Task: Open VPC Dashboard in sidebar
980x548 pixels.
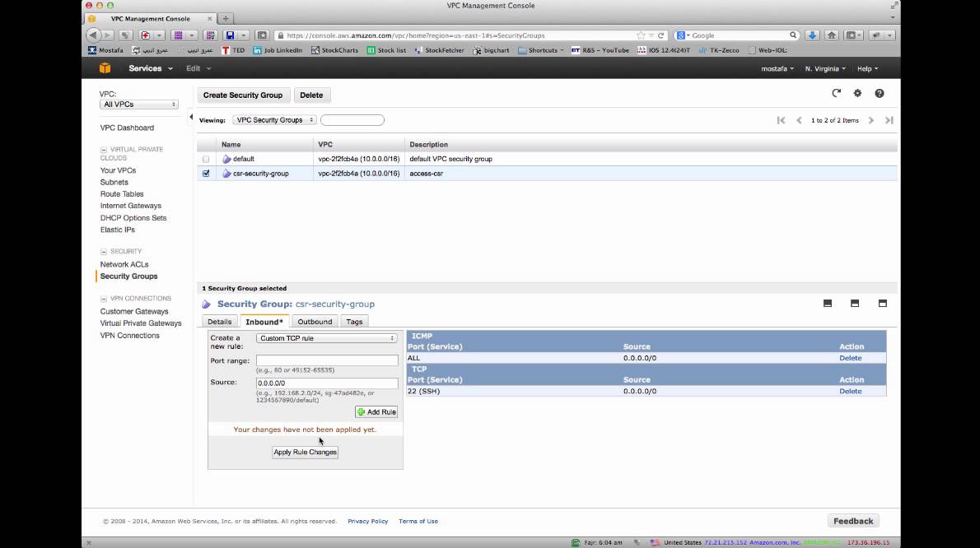Action: coord(127,128)
